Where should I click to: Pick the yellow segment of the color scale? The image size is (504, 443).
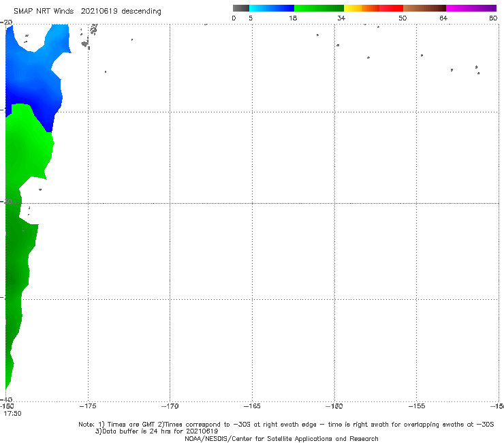click(353, 8)
